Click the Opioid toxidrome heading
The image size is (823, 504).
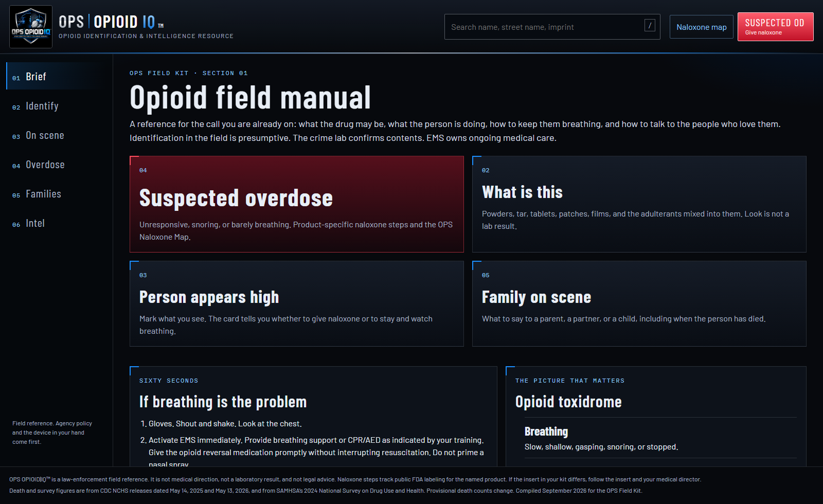point(568,402)
